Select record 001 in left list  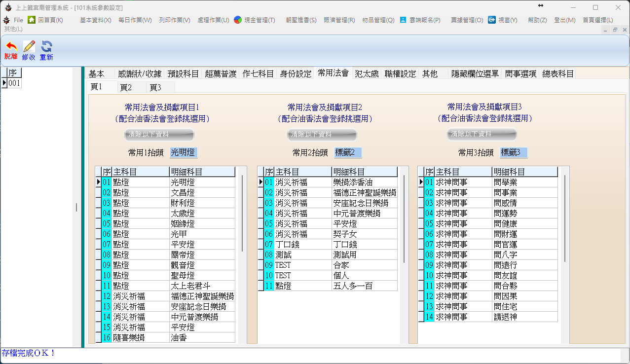point(14,83)
